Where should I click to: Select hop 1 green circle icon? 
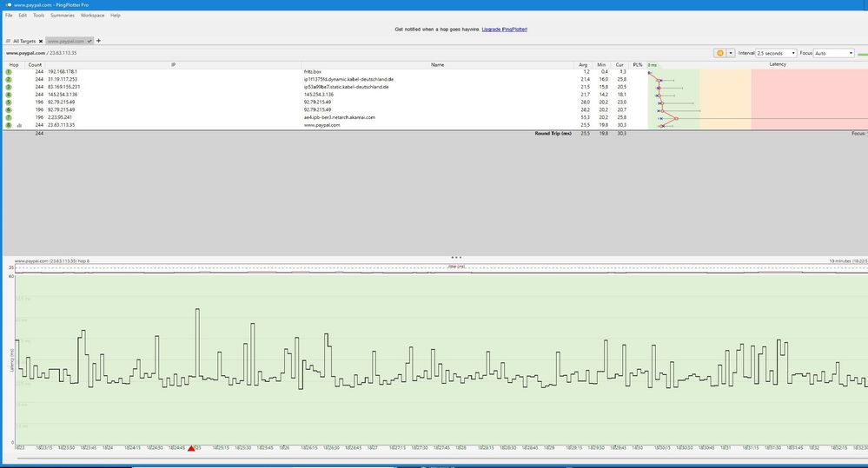click(x=9, y=72)
